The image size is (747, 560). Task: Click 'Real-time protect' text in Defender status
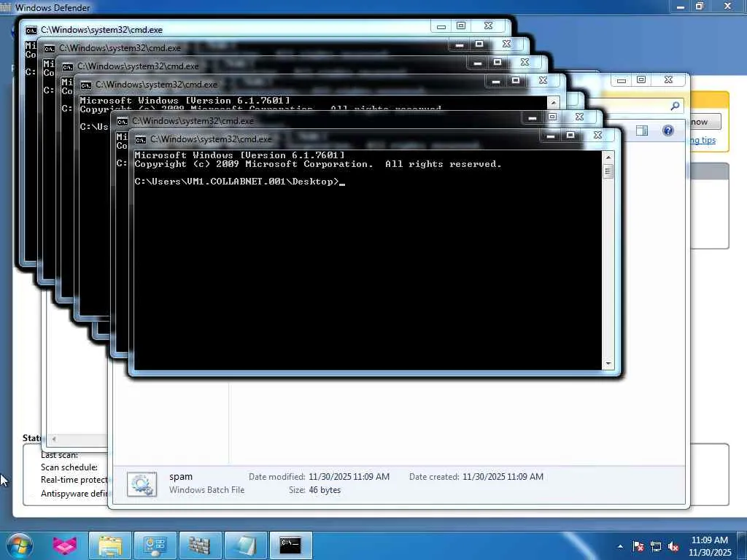(74, 480)
